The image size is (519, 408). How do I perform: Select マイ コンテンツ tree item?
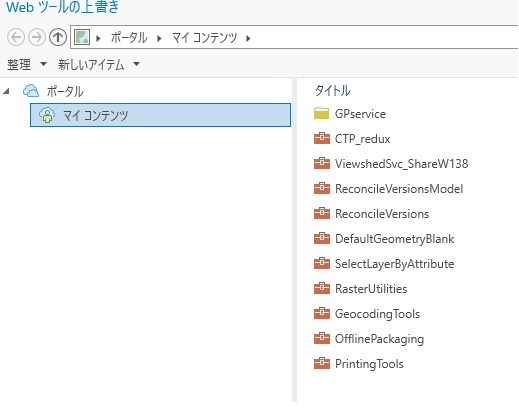tap(160, 115)
